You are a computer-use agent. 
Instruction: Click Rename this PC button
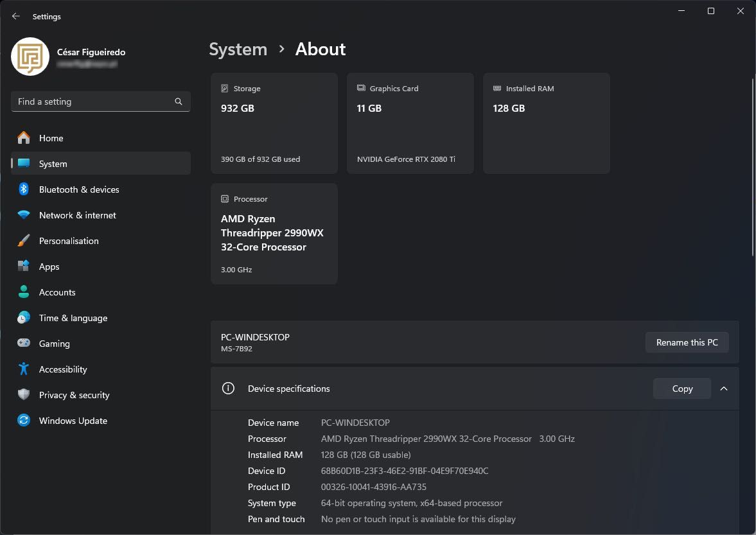(x=687, y=343)
